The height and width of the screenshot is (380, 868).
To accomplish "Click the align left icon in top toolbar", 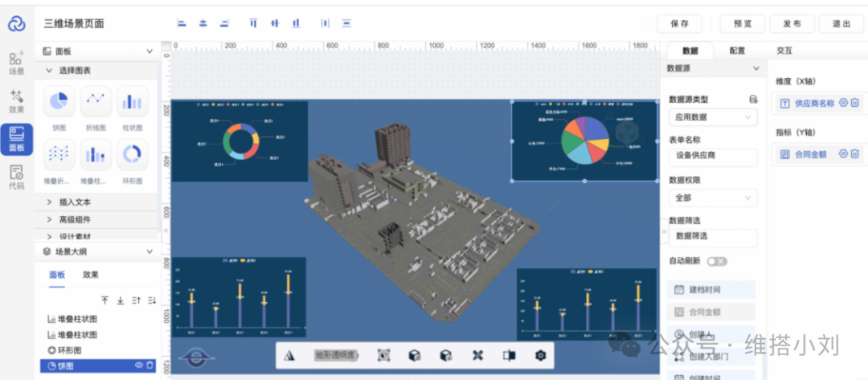I will 182,23.
